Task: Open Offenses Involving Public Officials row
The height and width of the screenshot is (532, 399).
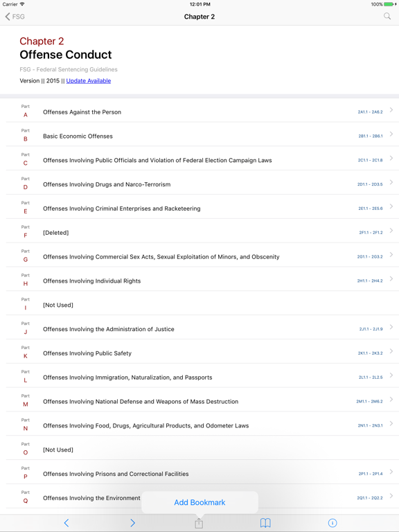Action: coord(199,159)
